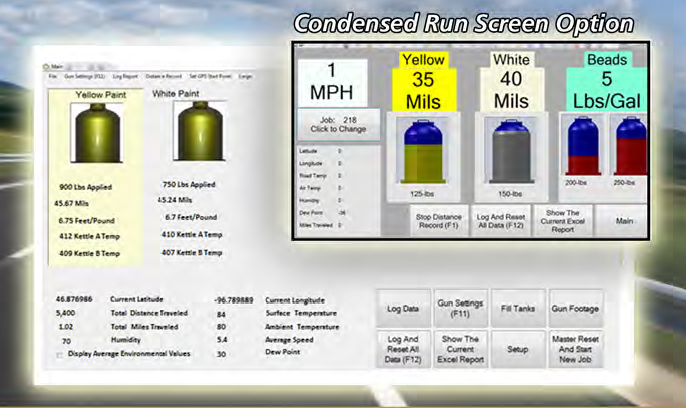Click the Surface Temperature value 84

coord(221,314)
